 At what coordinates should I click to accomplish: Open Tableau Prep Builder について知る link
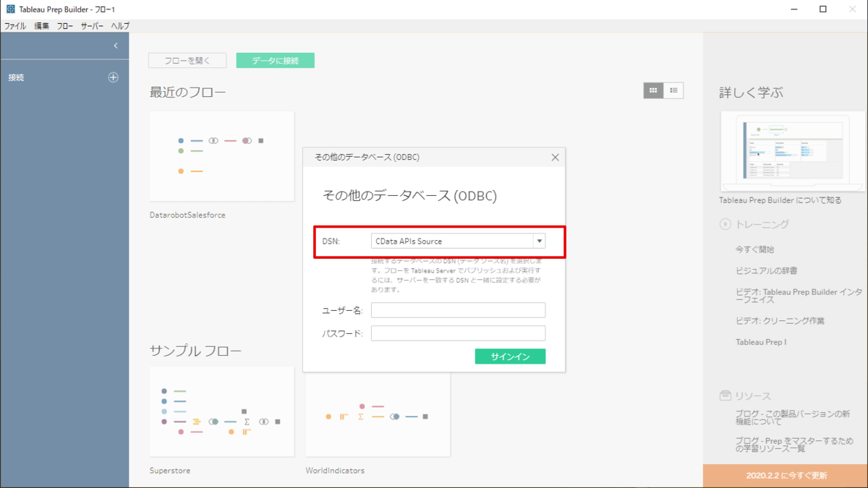coord(780,200)
